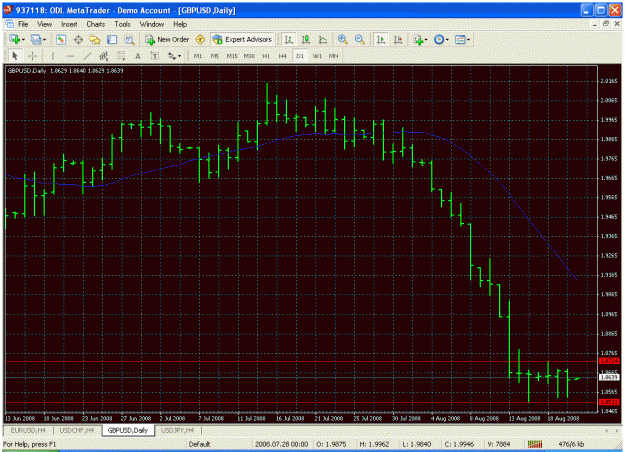Select the Cursor arrow tool

(x=15, y=56)
